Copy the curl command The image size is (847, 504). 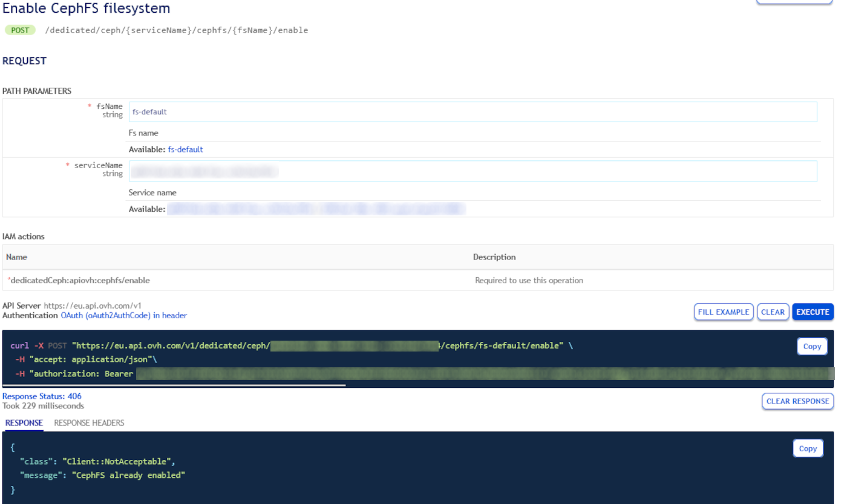point(812,346)
